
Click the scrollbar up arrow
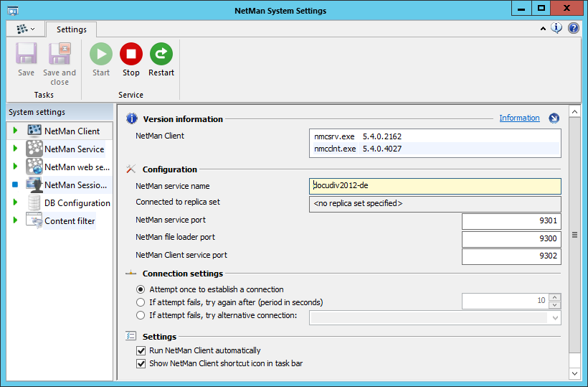(x=574, y=111)
